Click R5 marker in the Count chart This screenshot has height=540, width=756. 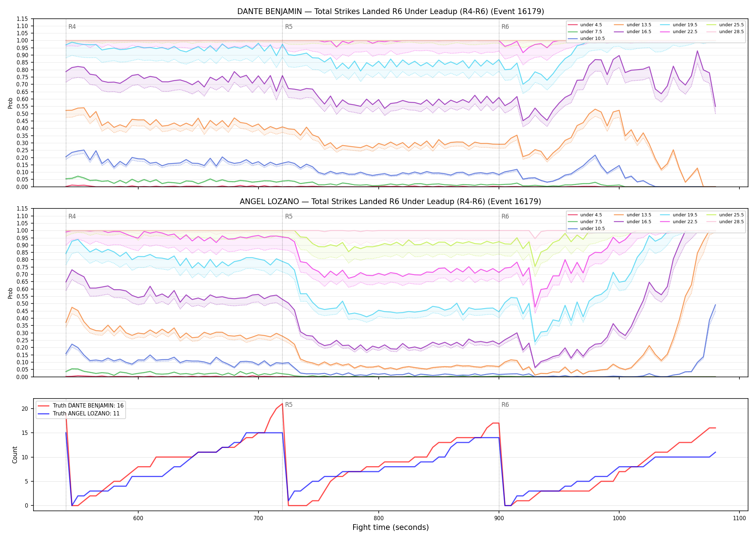(289, 405)
